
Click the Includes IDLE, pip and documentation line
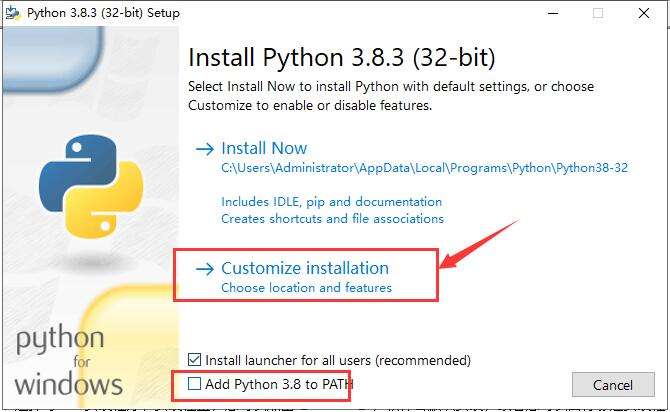point(331,202)
